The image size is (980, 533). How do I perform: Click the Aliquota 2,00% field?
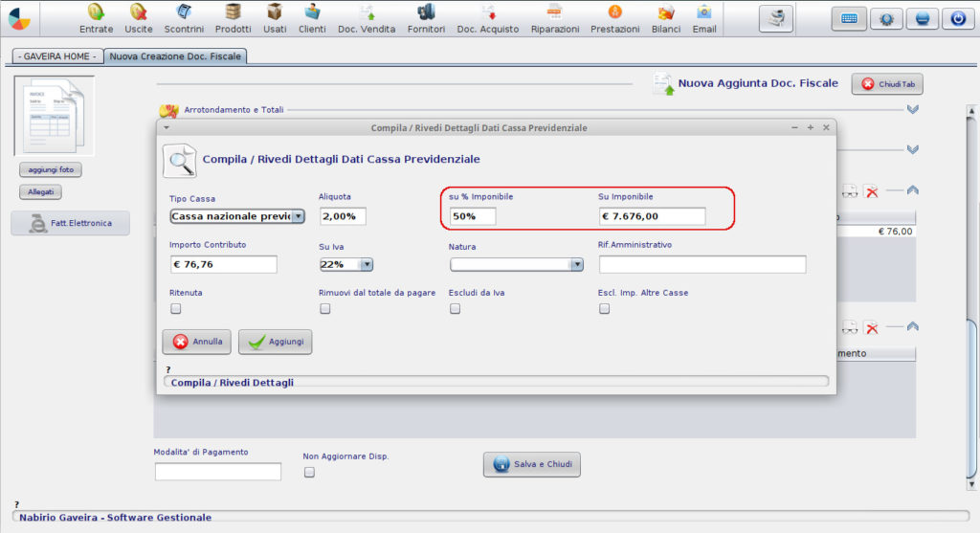[x=343, y=216]
